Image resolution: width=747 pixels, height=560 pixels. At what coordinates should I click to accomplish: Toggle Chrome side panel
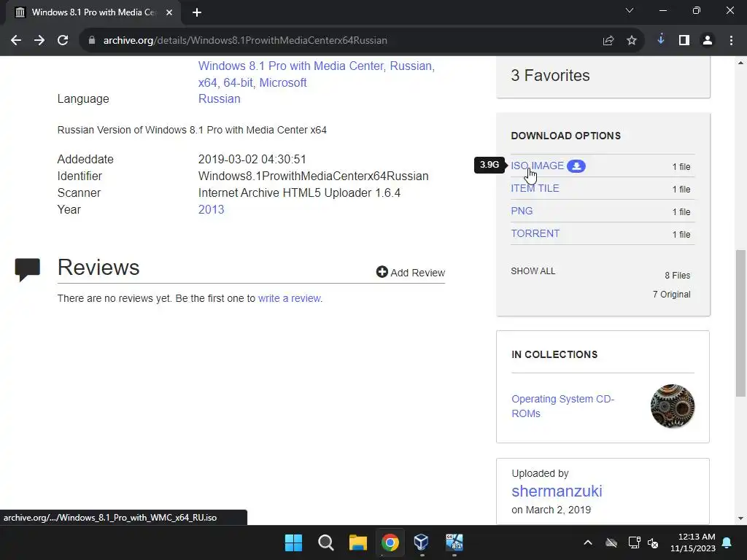(684, 41)
